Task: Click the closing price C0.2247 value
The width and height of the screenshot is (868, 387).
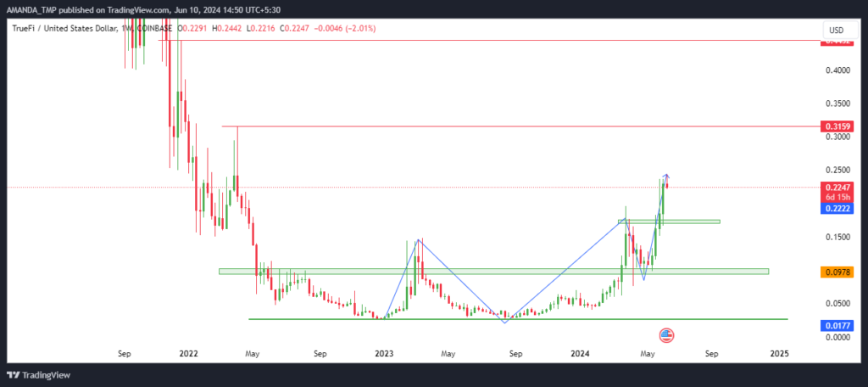Action: pyautogui.click(x=294, y=28)
